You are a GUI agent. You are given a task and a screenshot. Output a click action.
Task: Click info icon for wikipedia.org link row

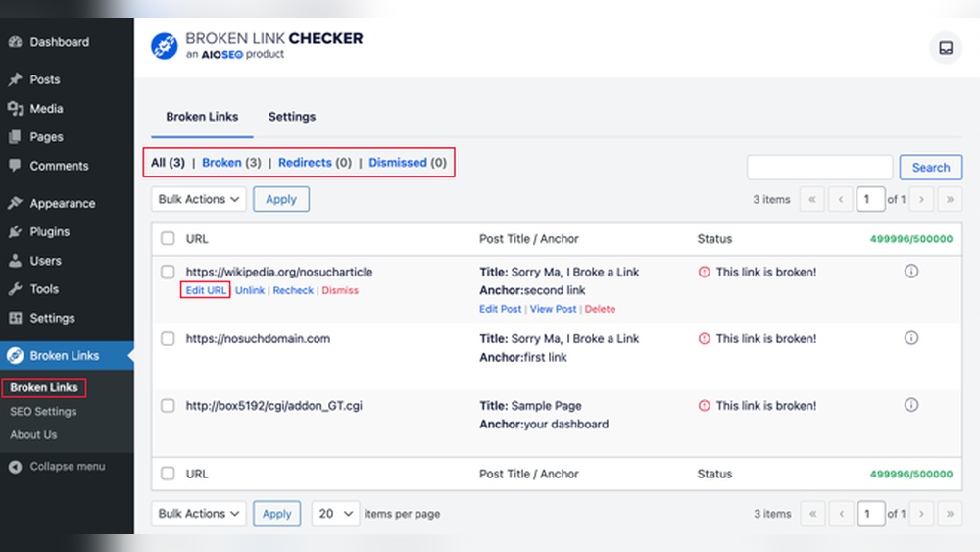pos(910,272)
